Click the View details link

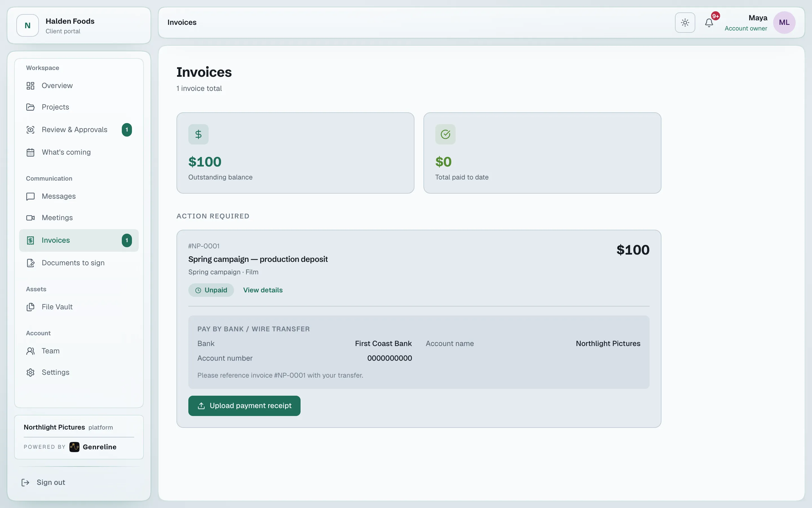pos(263,290)
